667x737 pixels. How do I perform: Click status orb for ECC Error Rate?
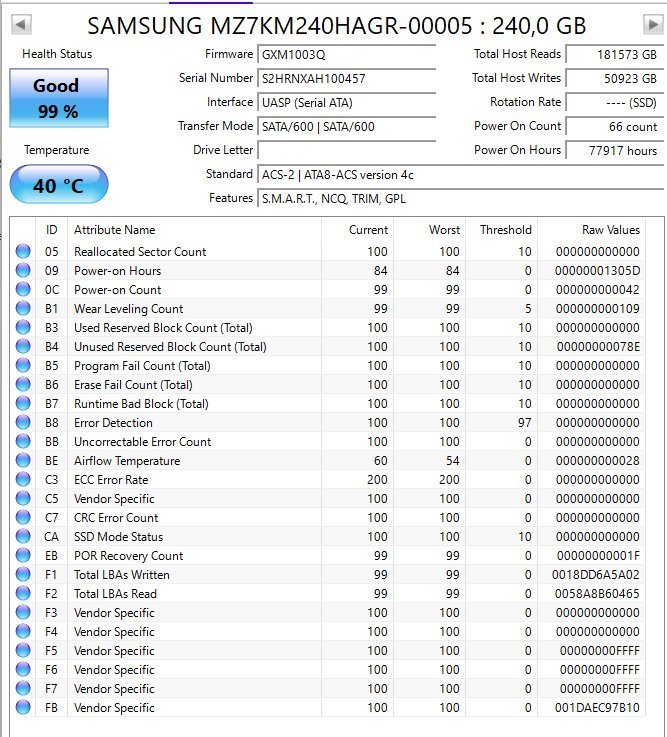(23, 479)
